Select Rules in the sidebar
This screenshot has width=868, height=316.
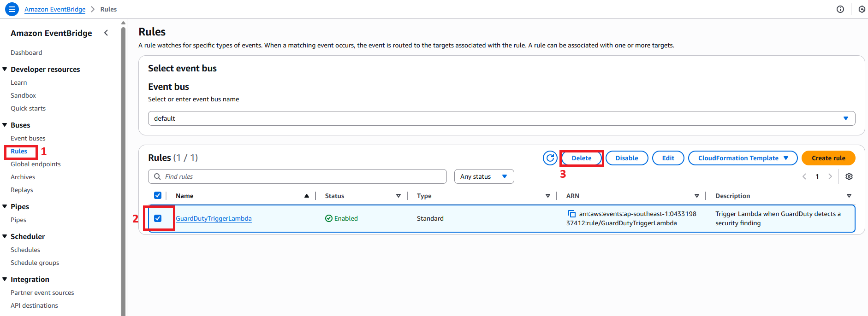[x=19, y=151]
